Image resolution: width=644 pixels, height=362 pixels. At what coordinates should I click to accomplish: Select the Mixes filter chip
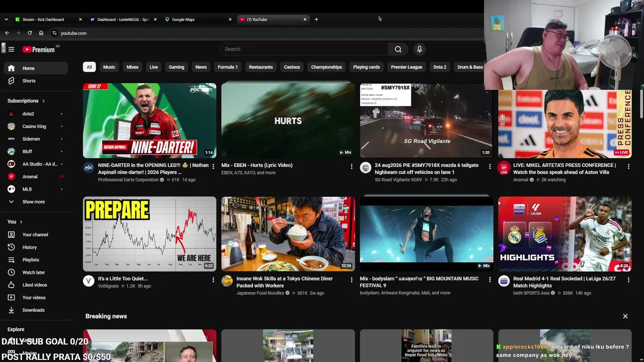[x=132, y=67]
